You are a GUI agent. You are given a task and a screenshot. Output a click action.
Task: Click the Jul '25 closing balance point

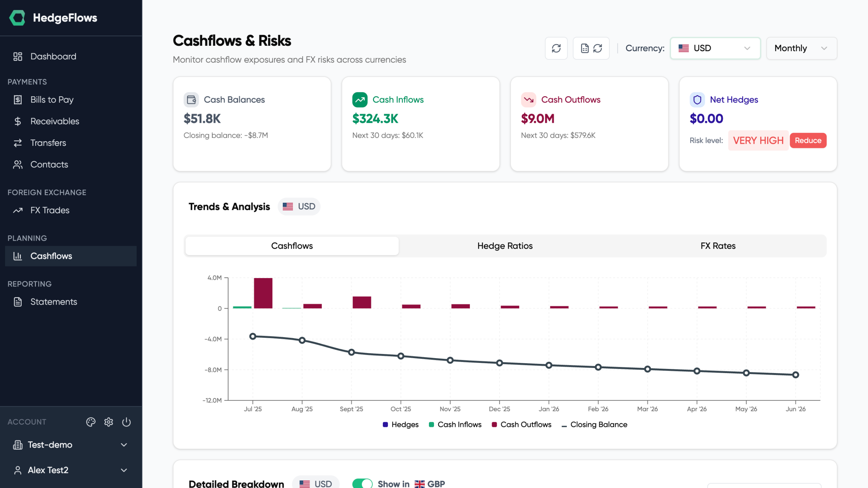(x=253, y=336)
